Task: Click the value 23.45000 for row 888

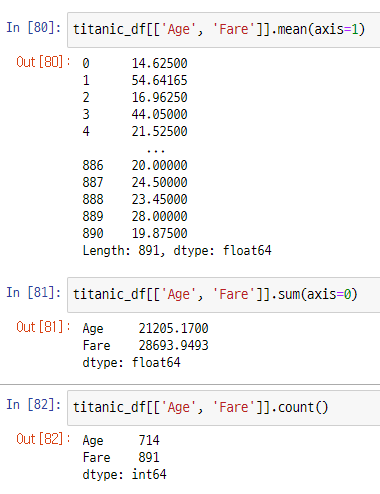Action: [160, 199]
